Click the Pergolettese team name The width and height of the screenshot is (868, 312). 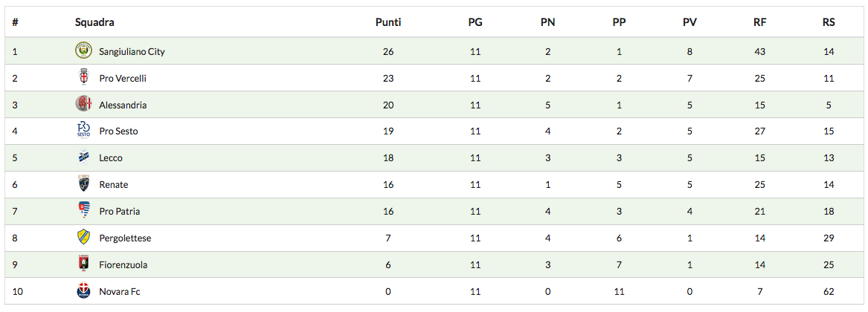[125, 238]
